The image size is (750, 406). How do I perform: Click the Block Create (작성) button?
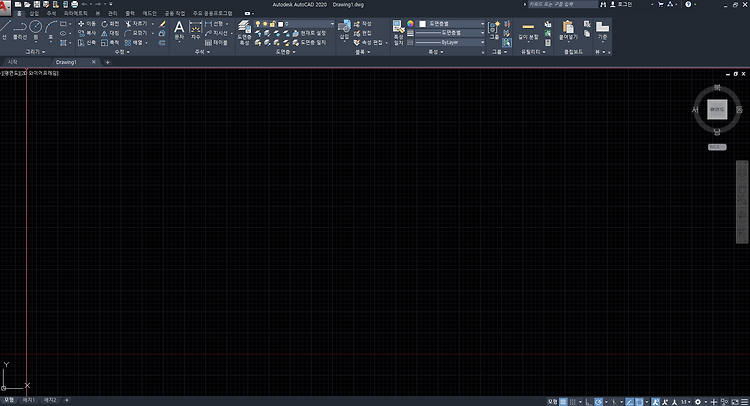tap(363, 23)
